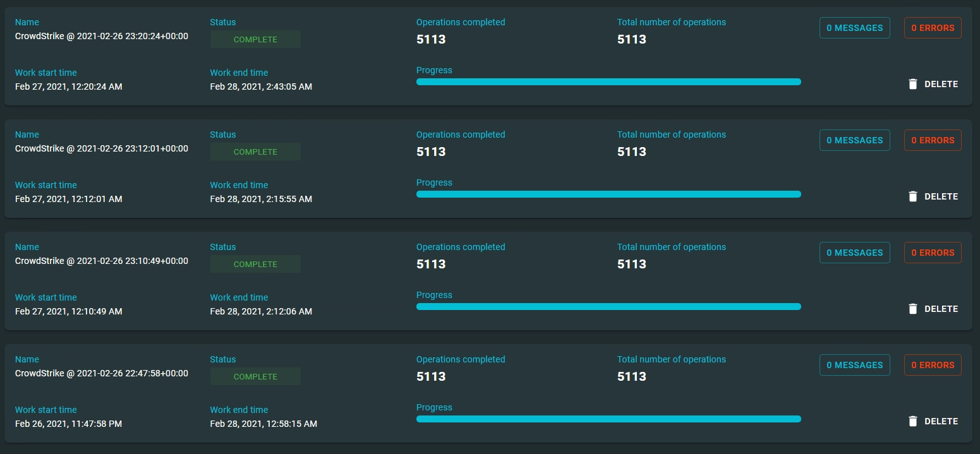The width and height of the screenshot is (980, 454).
Task: Open 0 MESSAGES for the first CrowdStrike job
Action: coord(854,27)
